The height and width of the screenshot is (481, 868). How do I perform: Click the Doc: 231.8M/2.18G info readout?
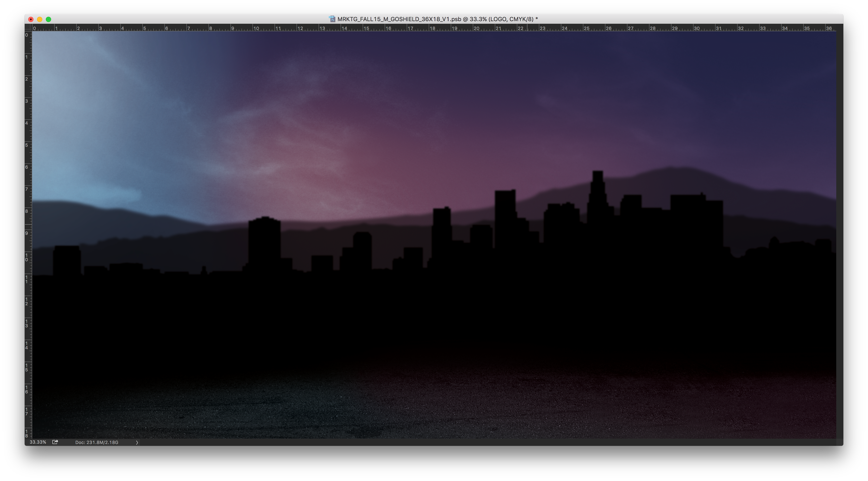pyautogui.click(x=97, y=442)
